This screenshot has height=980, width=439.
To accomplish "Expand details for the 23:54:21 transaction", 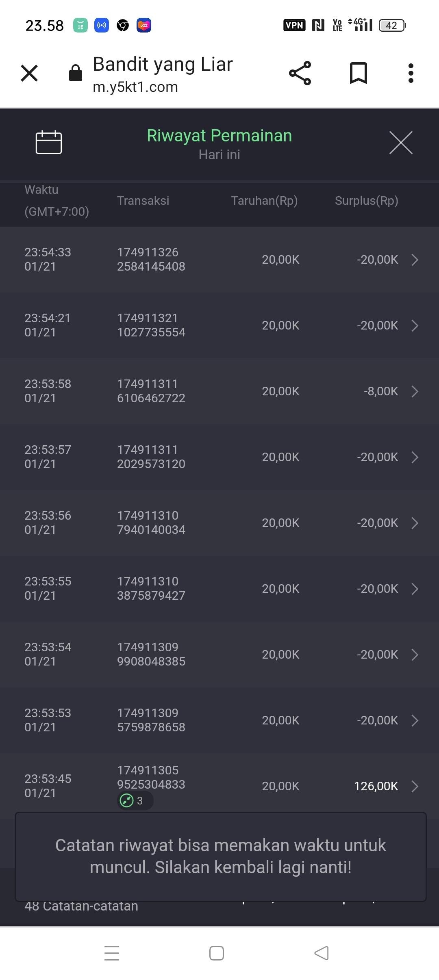I will (x=414, y=325).
